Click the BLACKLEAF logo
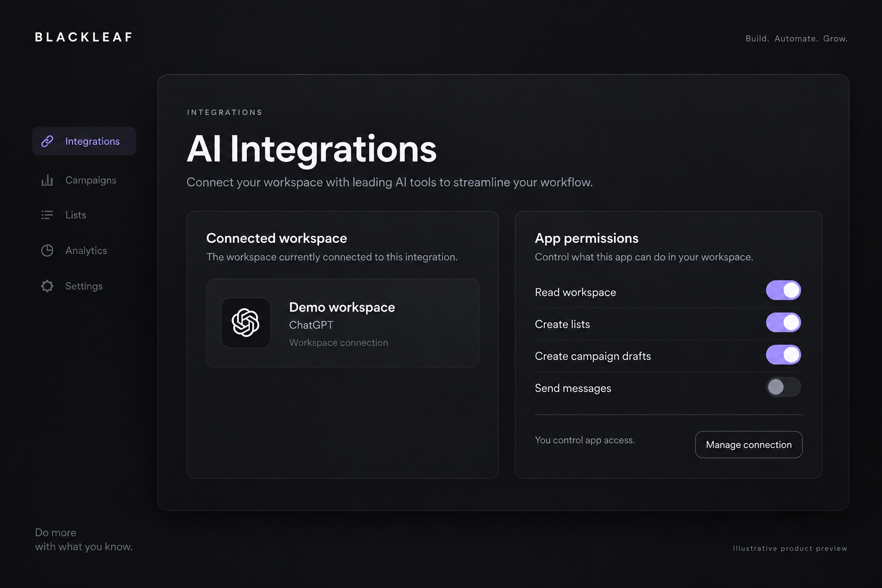The height and width of the screenshot is (588, 882). tap(84, 37)
